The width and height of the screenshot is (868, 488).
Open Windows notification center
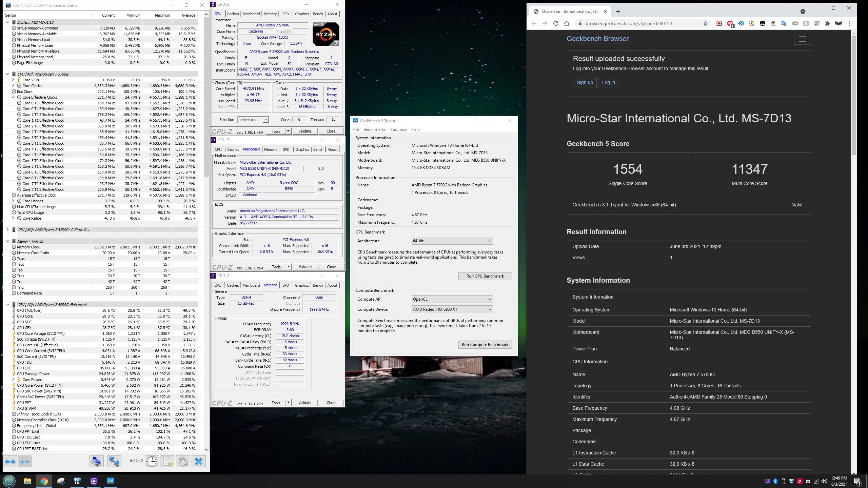[x=857, y=481]
